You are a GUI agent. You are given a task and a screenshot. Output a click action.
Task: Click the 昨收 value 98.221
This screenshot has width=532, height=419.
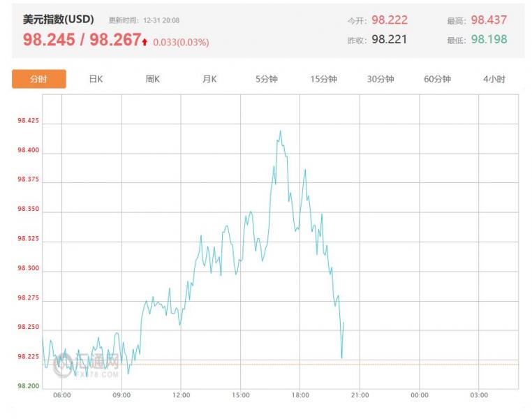pyautogui.click(x=389, y=39)
